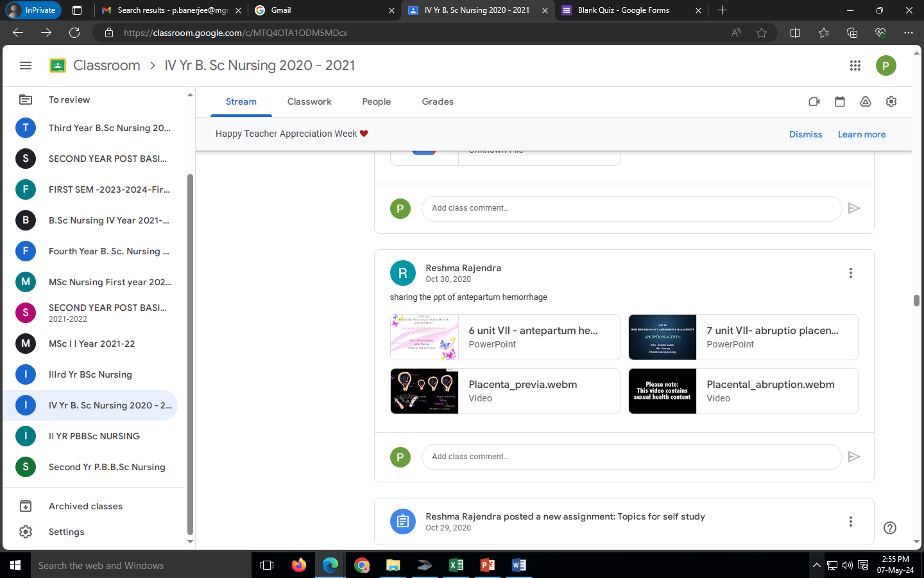Screen dimensions: 924x578
Task: Click the Classroom home link in header
Action: click(x=107, y=66)
